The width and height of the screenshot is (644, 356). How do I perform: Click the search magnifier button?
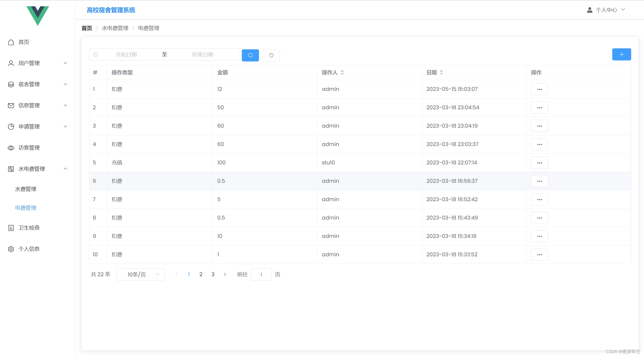[x=250, y=55]
